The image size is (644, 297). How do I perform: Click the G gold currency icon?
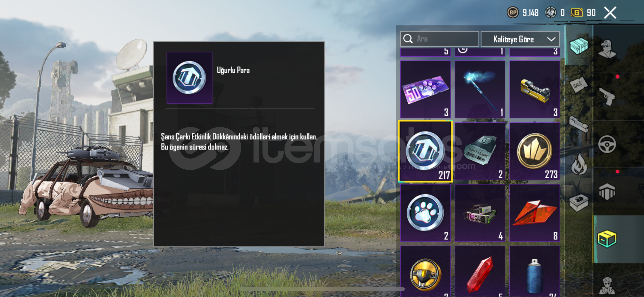pyautogui.click(x=577, y=13)
